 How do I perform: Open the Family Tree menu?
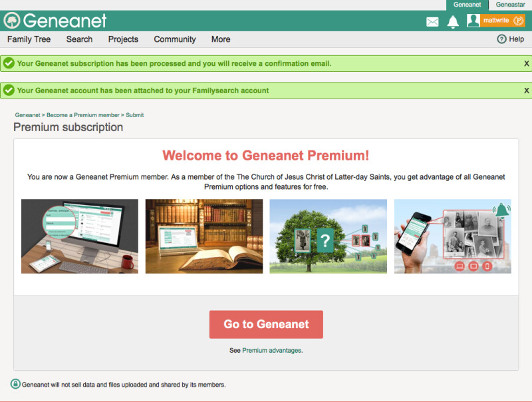tap(29, 39)
